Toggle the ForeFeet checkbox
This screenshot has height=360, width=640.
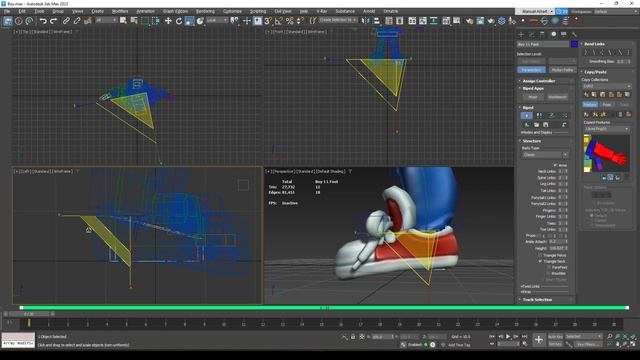pyautogui.click(x=548, y=267)
